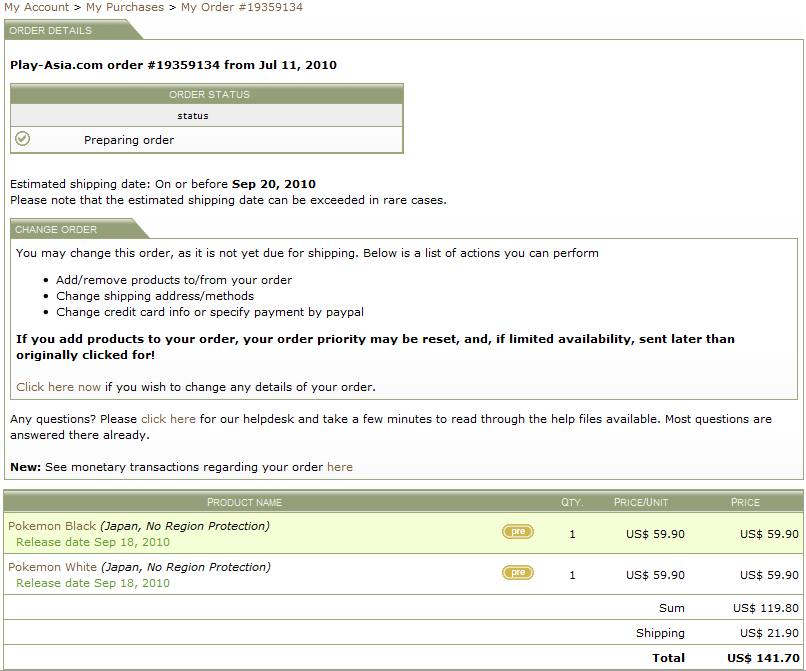This screenshot has height=671, width=806.
Task: Open the Pokemon Black product link
Action: pyautogui.click(x=52, y=526)
